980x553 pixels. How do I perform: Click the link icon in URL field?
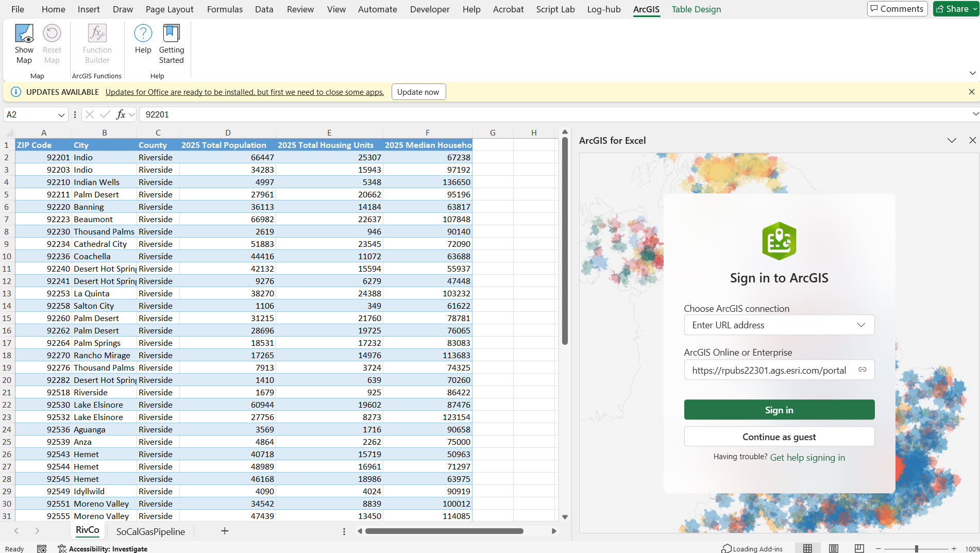point(862,370)
